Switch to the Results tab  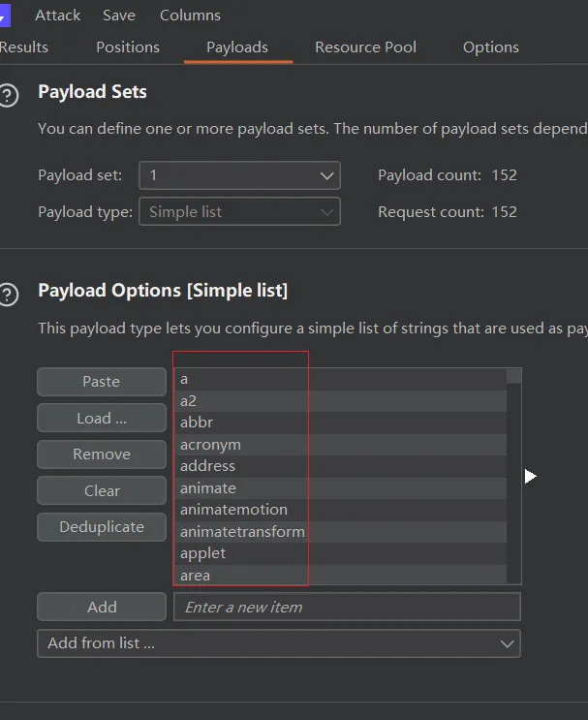(23, 47)
